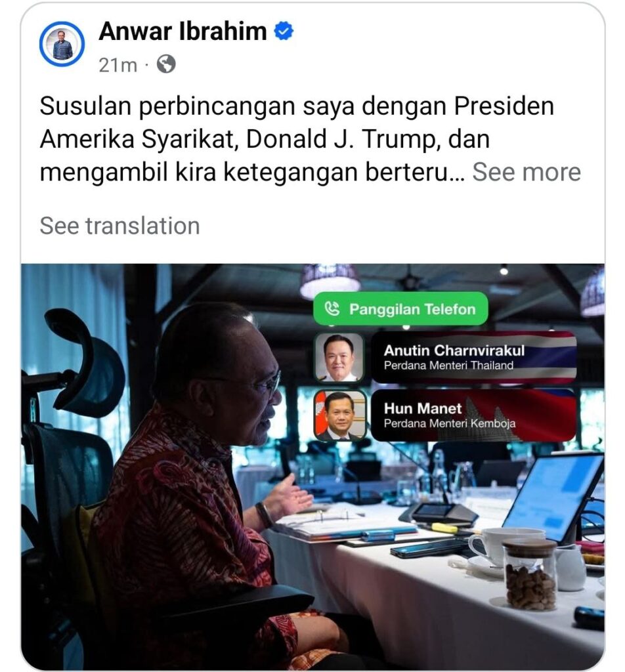Click the Perdana Menteri Kemboja caption

[x=450, y=423]
